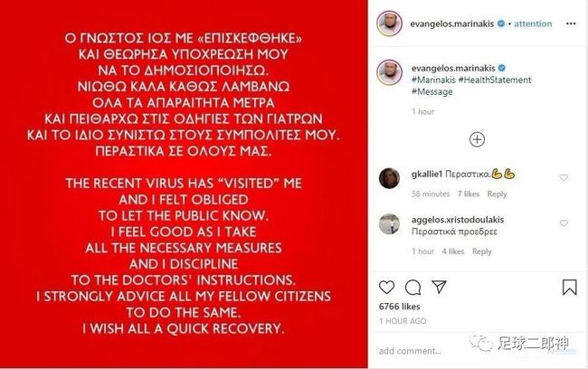Like aggelos.xristodoulakis's comment heart

564,223
